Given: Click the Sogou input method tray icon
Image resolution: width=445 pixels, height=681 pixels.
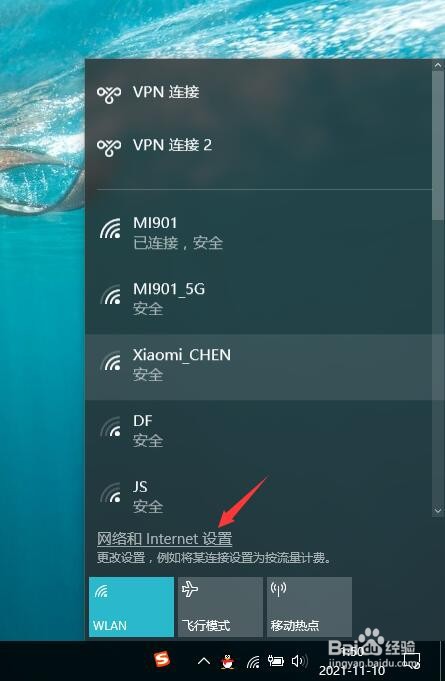Looking at the screenshot, I should click(x=162, y=661).
